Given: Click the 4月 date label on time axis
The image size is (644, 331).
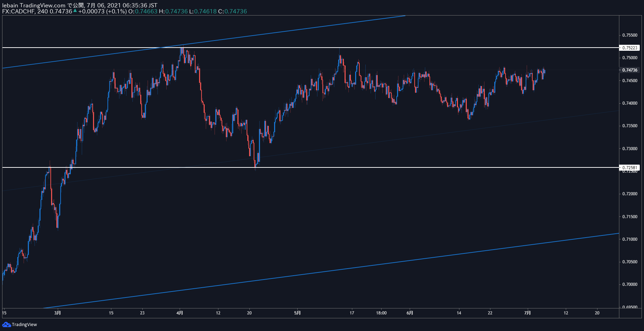Looking at the screenshot, I should [x=180, y=313].
